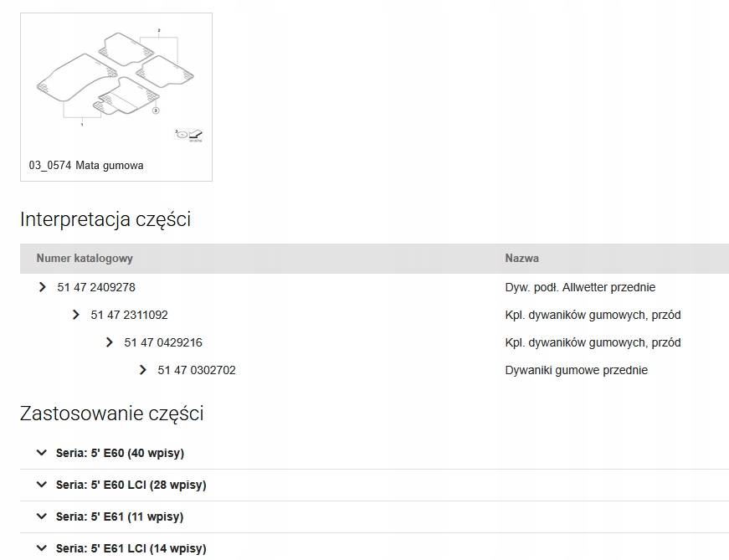
Task: Expand the Seria 5' E60 (40 wpisy) chevron
Action: [x=41, y=453]
